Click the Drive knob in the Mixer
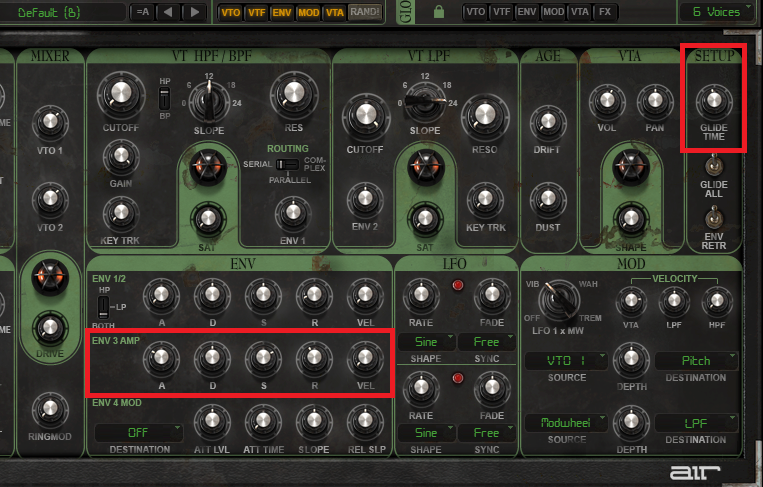The image size is (763, 487). [x=47, y=327]
